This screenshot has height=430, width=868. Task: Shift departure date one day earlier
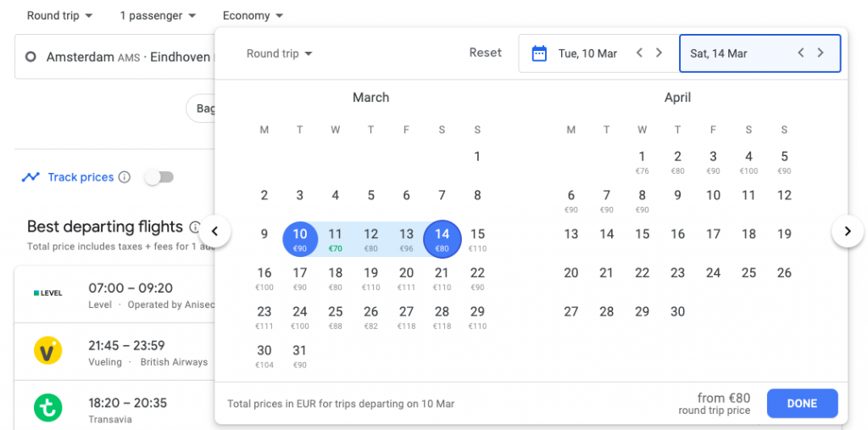(x=639, y=53)
